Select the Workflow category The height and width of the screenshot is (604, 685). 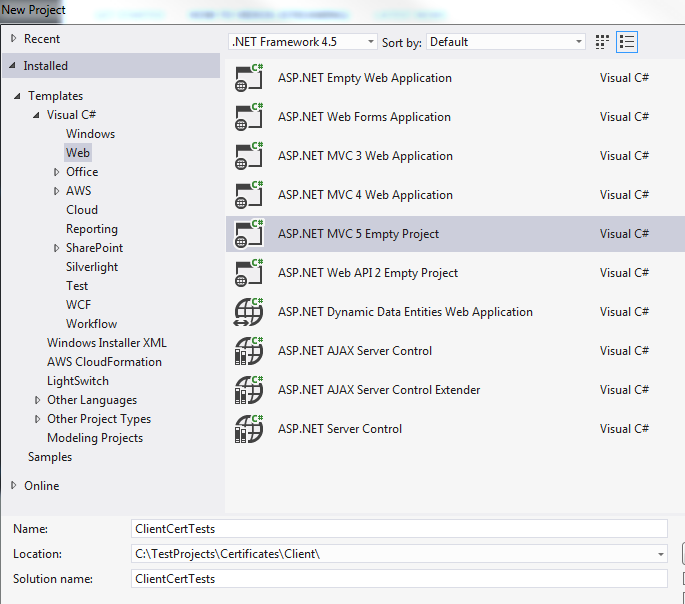[91, 324]
